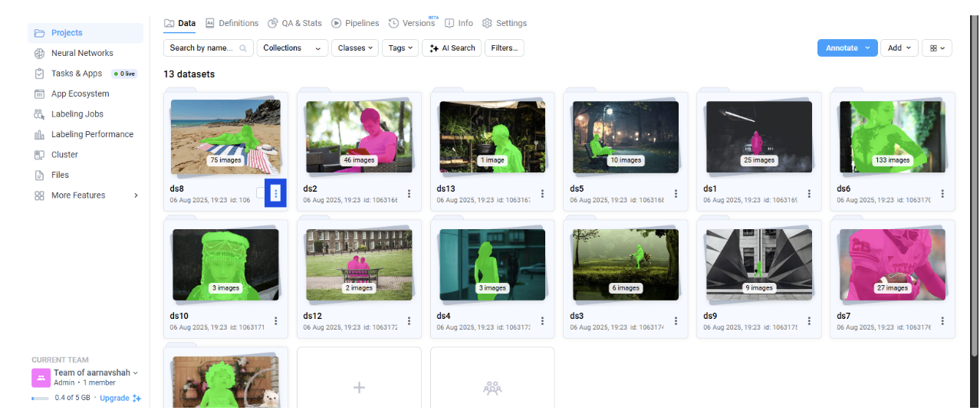
Task: Open three-dot menu on ds7 card
Action: pos(942,321)
